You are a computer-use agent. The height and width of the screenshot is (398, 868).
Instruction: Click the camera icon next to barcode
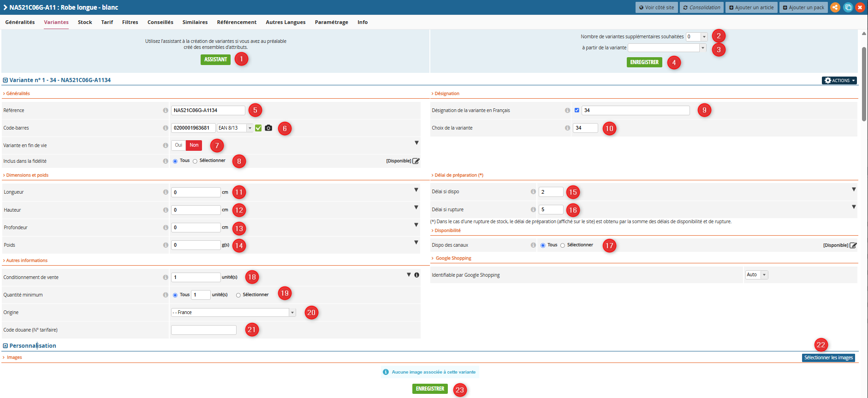tap(268, 128)
